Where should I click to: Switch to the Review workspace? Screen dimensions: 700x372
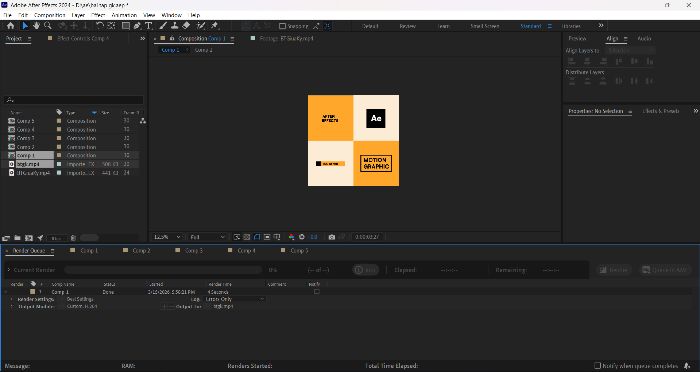pyautogui.click(x=408, y=26)
